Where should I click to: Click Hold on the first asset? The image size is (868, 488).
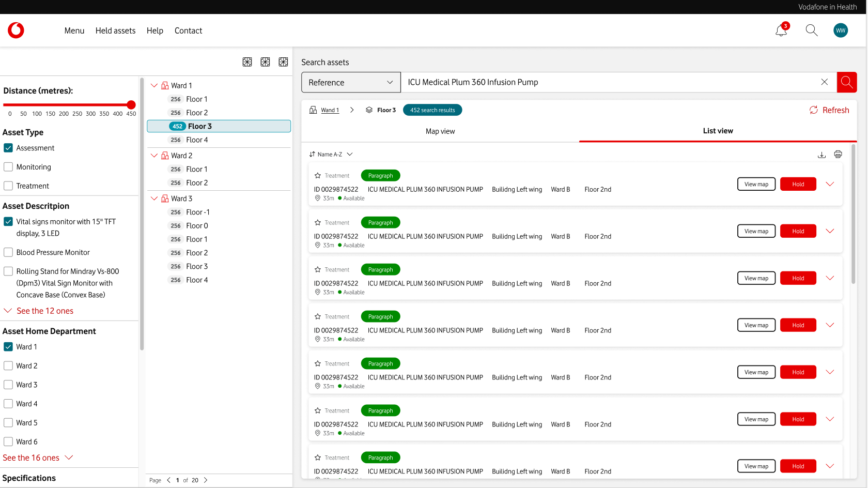(x=798, y=184)
